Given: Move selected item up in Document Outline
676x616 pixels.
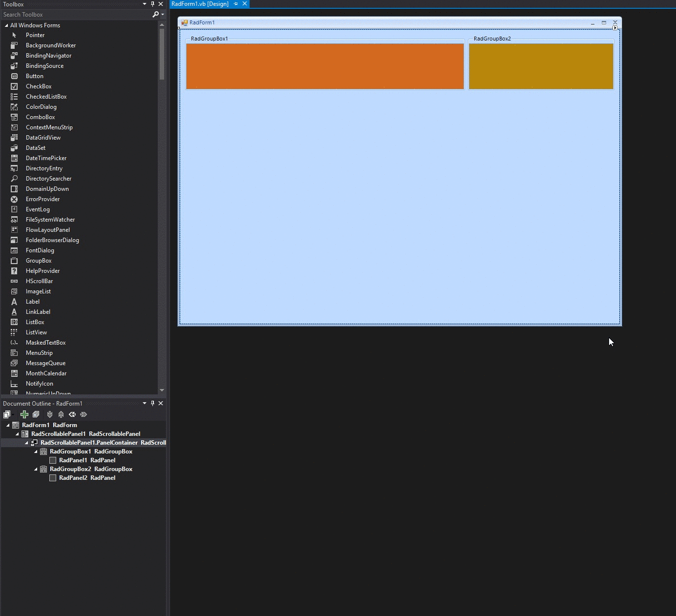Looking at the screenshot, I should tap(61, 414).
